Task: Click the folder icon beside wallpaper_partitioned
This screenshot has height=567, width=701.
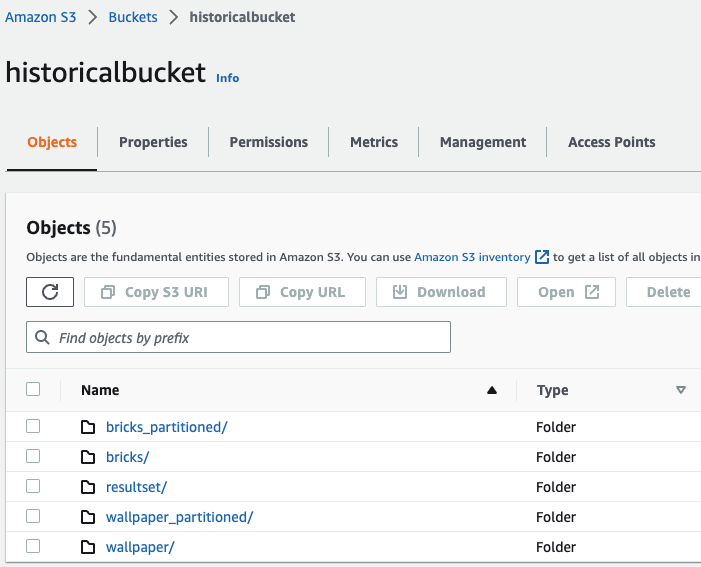Action: (88, 517)
